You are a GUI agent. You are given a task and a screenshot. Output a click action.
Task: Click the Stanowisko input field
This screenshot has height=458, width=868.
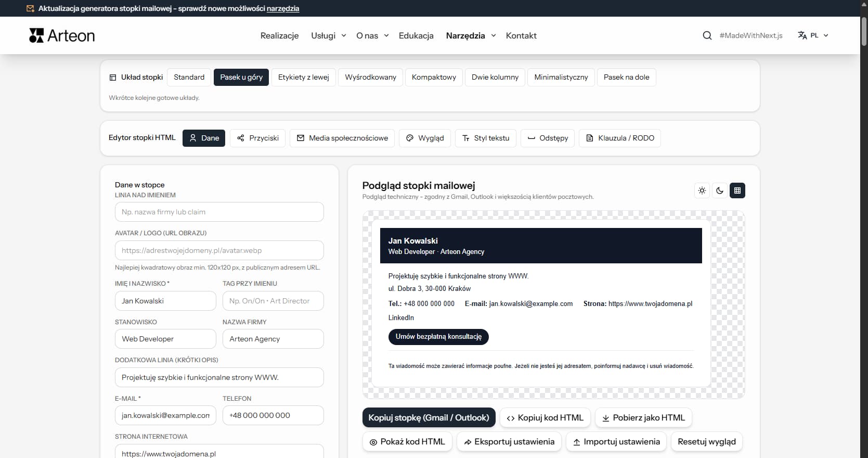[x=165, y=339]
